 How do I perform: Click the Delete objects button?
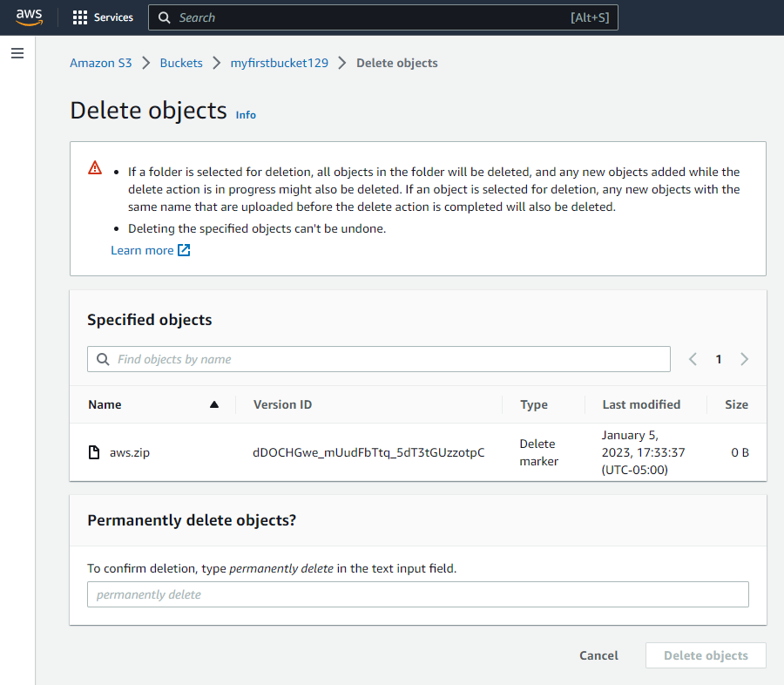pyautogui.click(x=706, y=655)
